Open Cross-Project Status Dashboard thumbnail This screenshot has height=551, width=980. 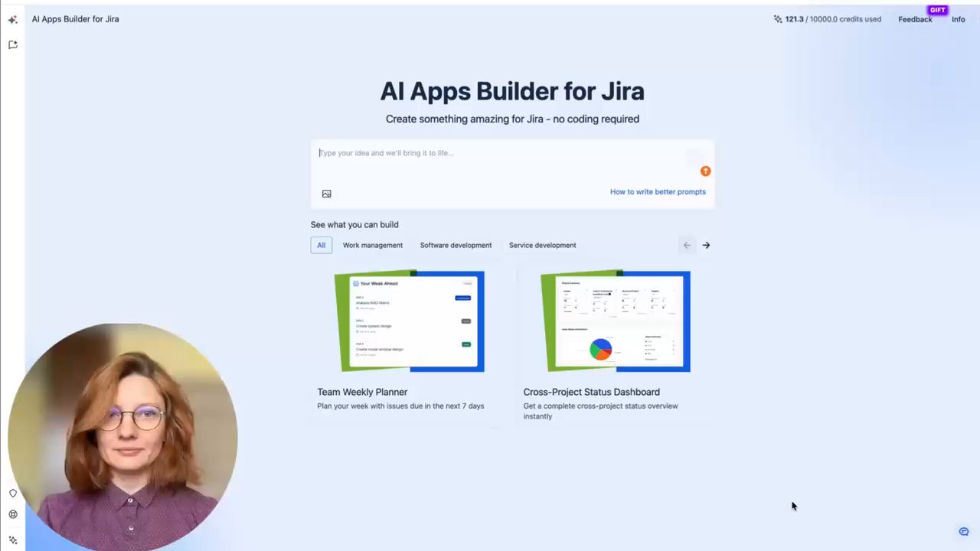tap(616, 321)
